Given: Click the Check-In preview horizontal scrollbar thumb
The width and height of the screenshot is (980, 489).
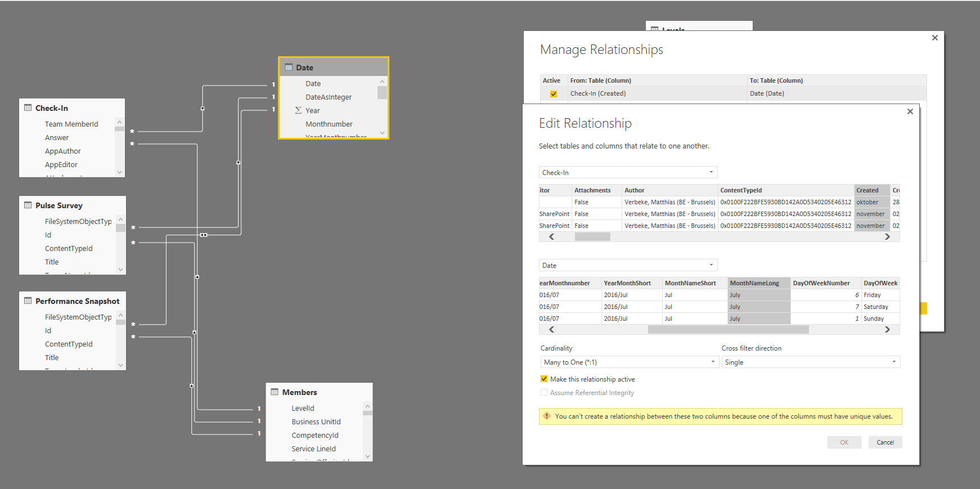Looking at the screenshot, I should (x=592, y=237).
